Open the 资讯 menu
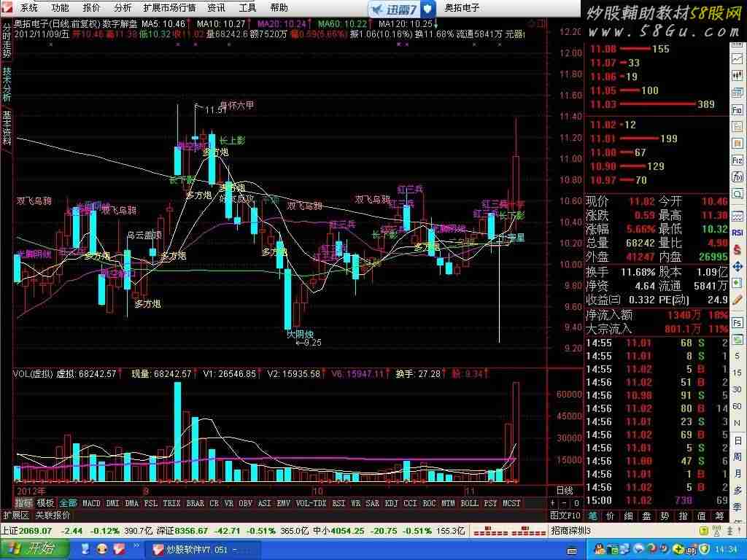This screenshot has height=560, width=747. click(216, 7)
